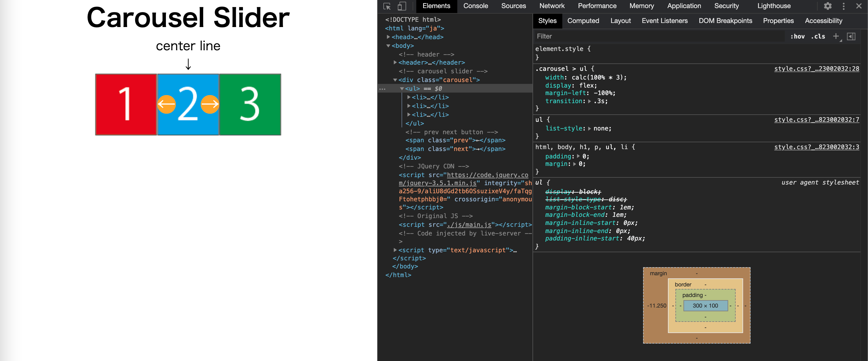Open style.css:28 source link
Viewport: 868px width, 361px height.
[816, 69]
